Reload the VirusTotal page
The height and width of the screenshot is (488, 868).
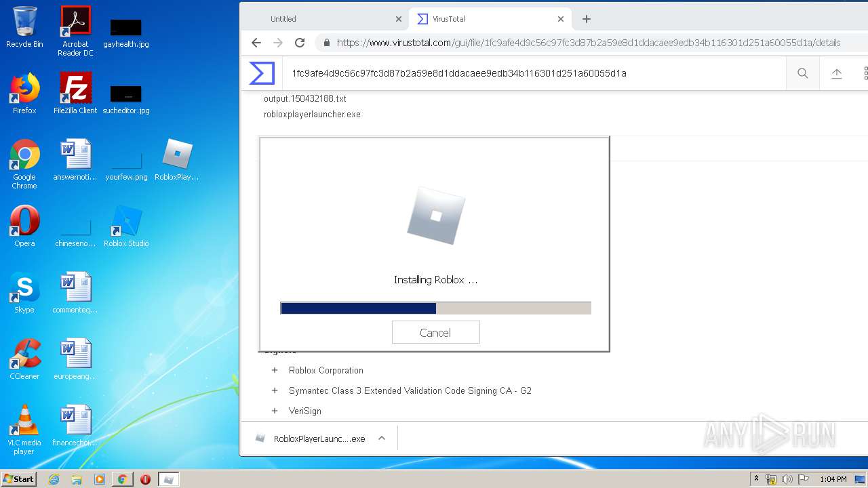pos(300,42)
